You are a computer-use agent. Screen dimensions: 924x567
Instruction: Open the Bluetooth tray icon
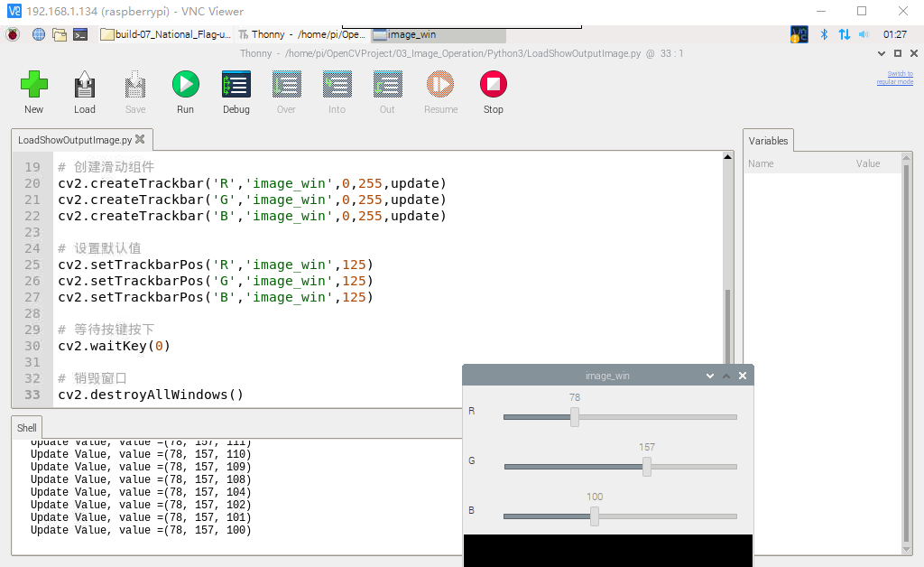pos(824,35)
